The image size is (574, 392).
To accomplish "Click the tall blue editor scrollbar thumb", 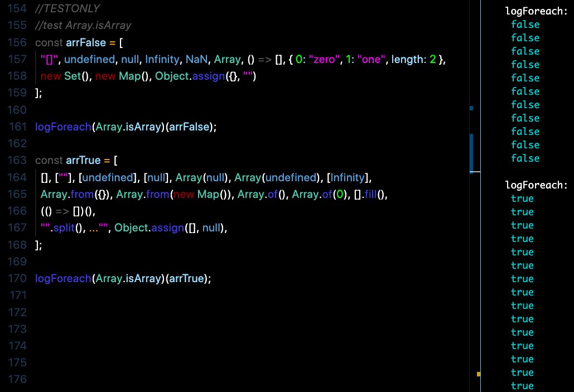I will [471, 153].
